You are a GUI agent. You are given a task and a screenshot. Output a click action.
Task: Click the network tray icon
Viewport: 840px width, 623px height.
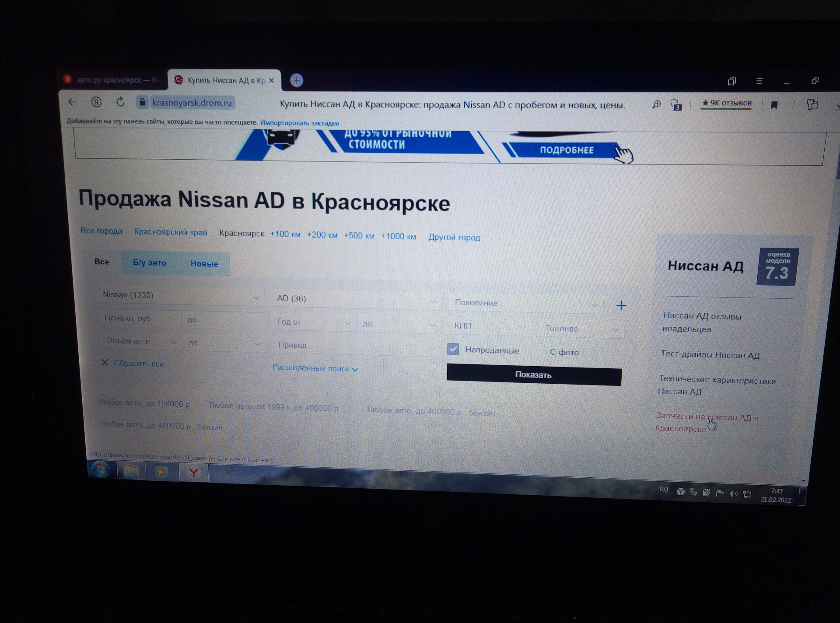(747, 495)
